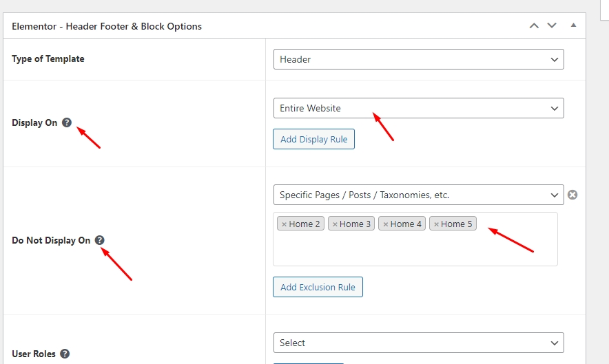The height and width of the screenshot is (364, 609).
Task: Click the User Roles help icon
Action: (65, 354)
